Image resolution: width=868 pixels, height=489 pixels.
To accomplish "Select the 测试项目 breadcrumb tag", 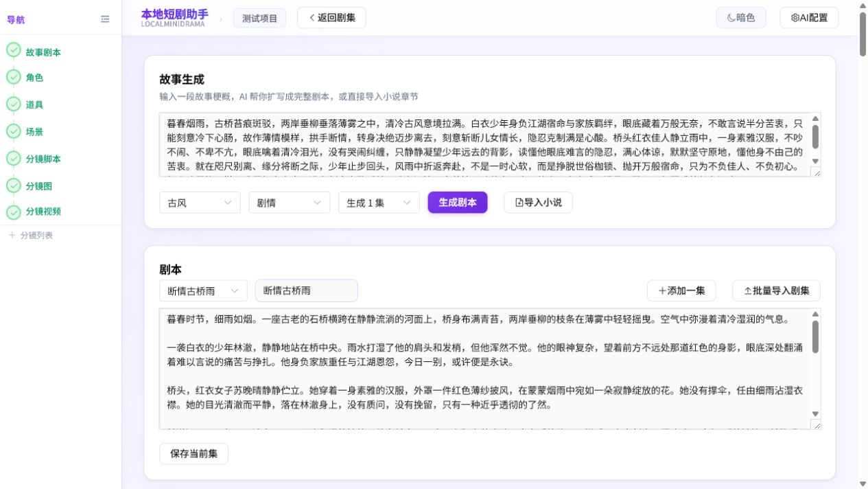I will pyautogui.click(x=259, y=19).
